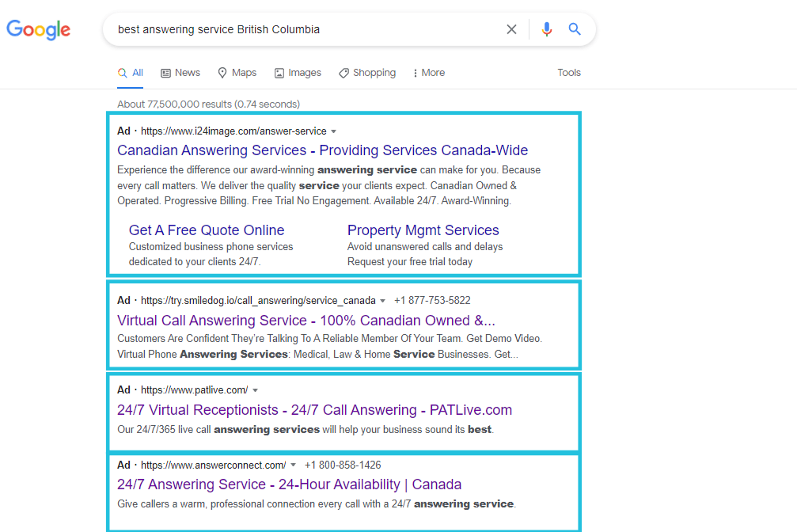Open the Virtual Call Answering Service ad headline
Viewport: 797px width, 532px height.
(306, 320)
